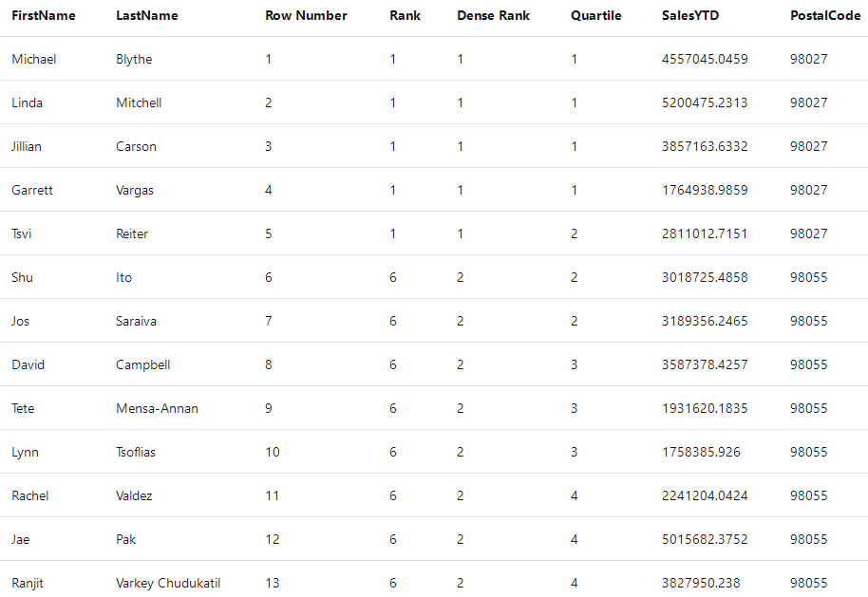Click the Quartile column header

[x=596, y=15]
